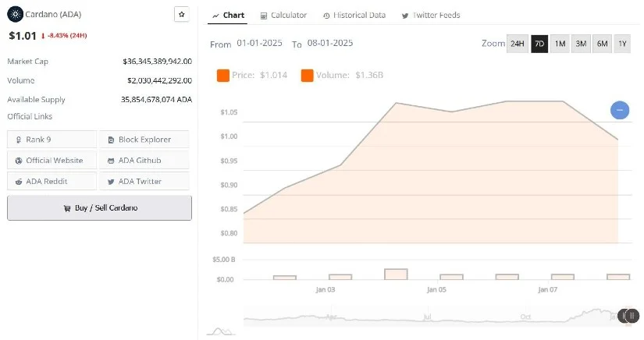Click the Twitter bird icon in tabs
Viewport: 644px width, 340px height.
tap(405, 16)
